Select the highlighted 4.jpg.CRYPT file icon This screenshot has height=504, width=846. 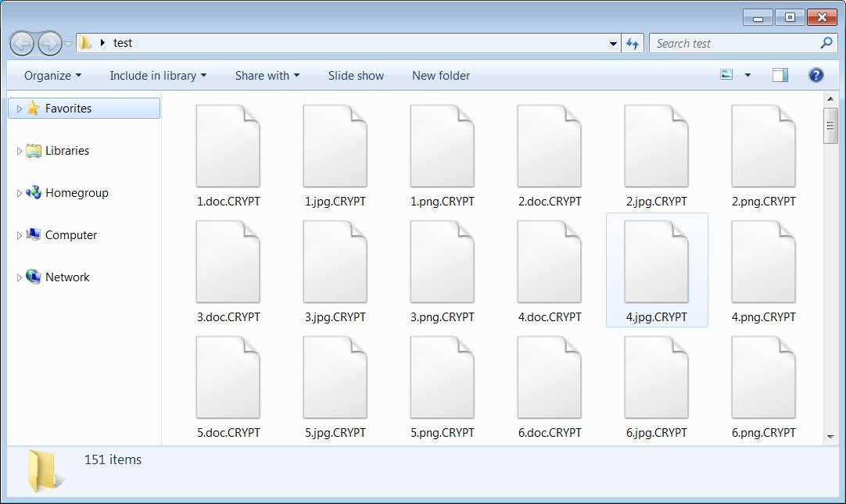(x=657, y=262)
